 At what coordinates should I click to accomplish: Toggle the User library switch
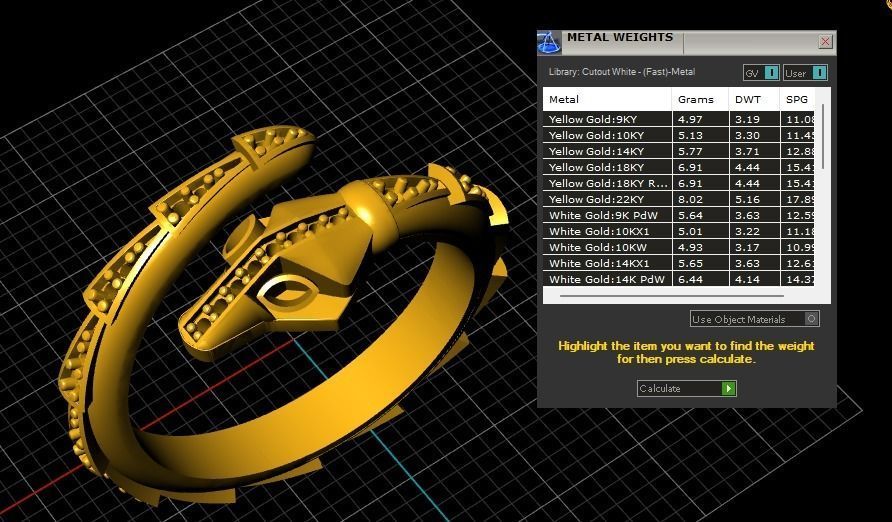click(x=805, y=73)
